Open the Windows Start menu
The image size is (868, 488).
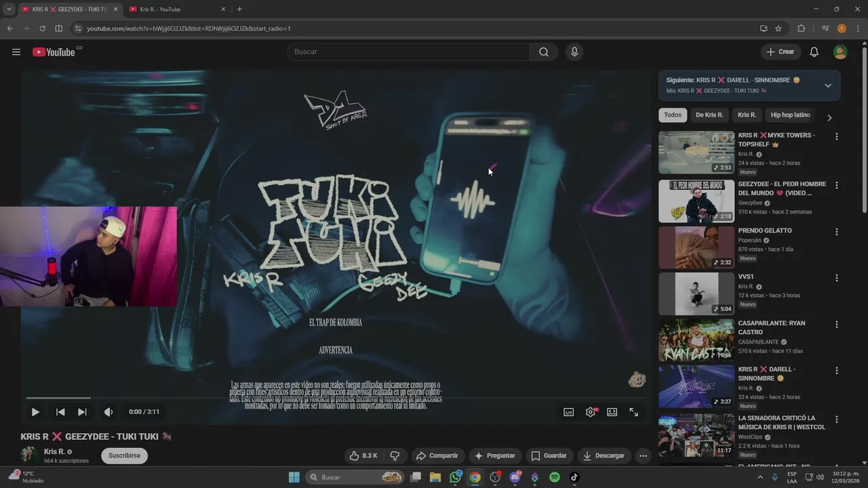pyautogui.click(x=294, y=477)
